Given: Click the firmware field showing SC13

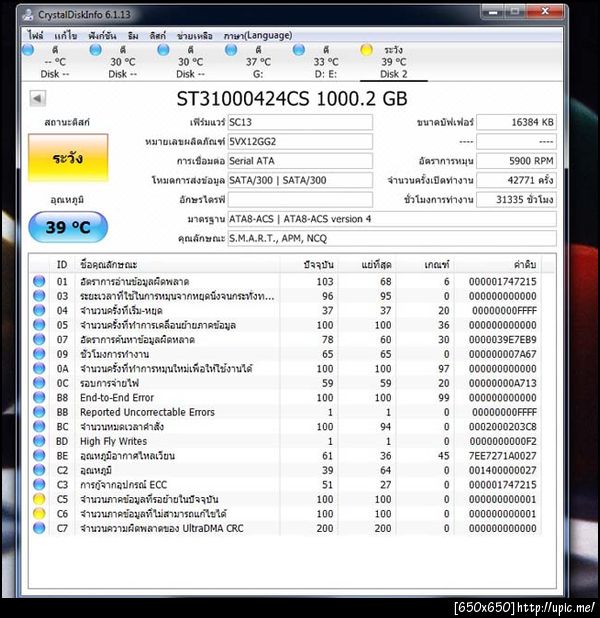Looking at the screenshot, I should (x=300, y=122).
